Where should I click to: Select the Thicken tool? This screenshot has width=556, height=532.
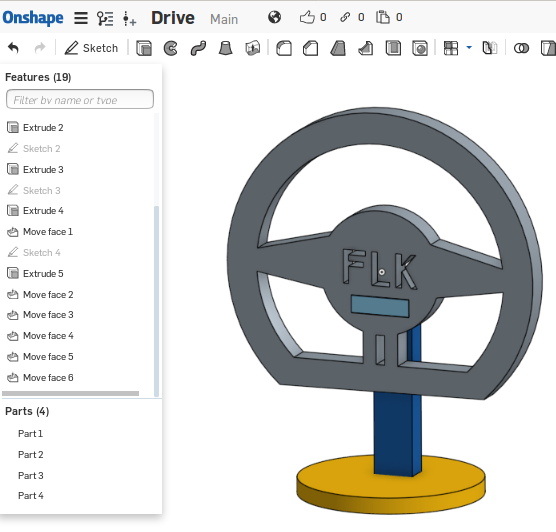(252, 48)
